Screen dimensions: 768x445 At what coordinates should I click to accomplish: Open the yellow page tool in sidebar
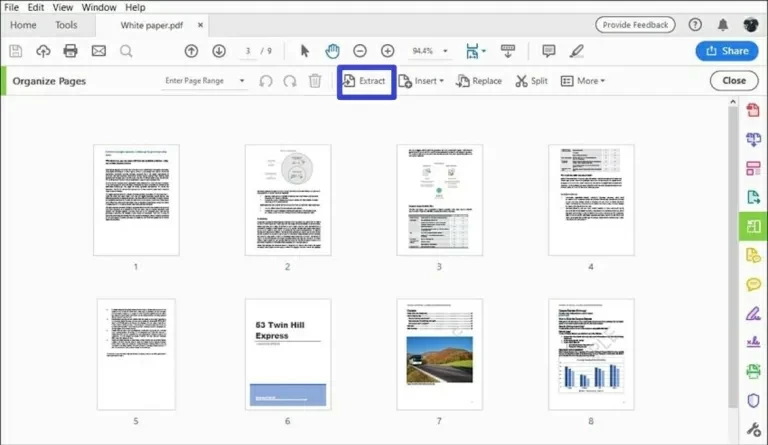pos(753,255)
